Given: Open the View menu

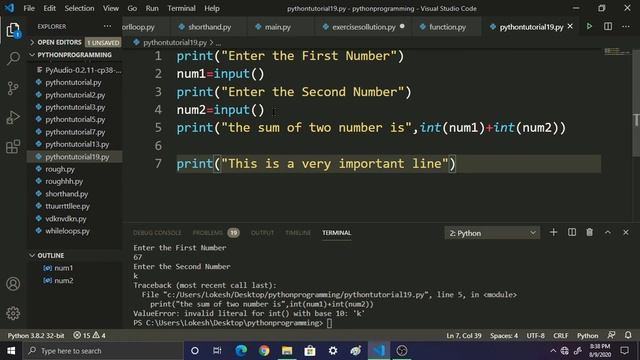Looking at the screenshot, I should (111, 8).
